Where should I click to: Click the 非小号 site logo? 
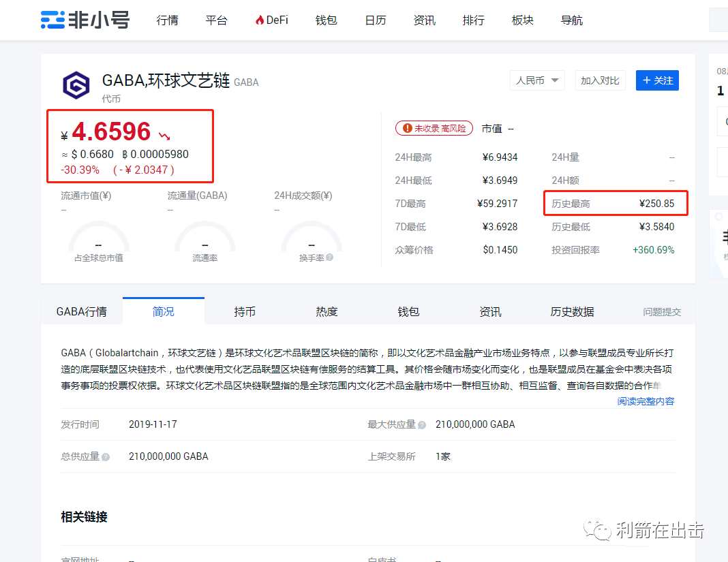coord(85,20)
